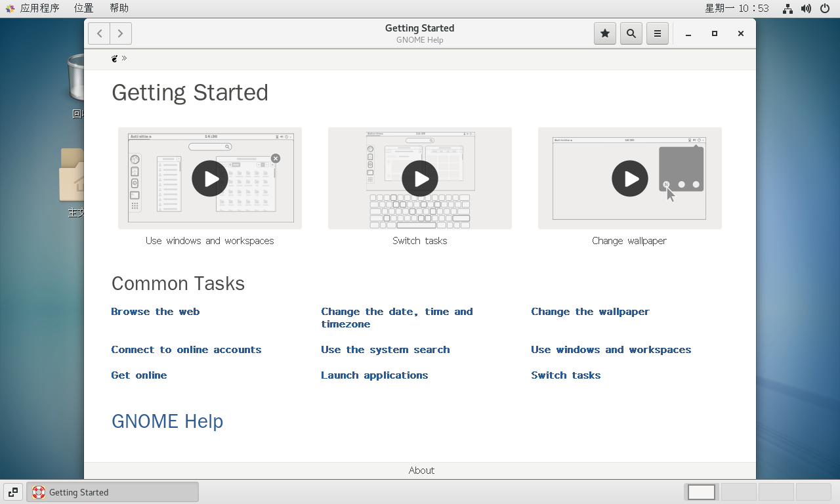The image size is (840, 504).
Task: Click the Common Tasks heading
Action: (x=178, y=283)
